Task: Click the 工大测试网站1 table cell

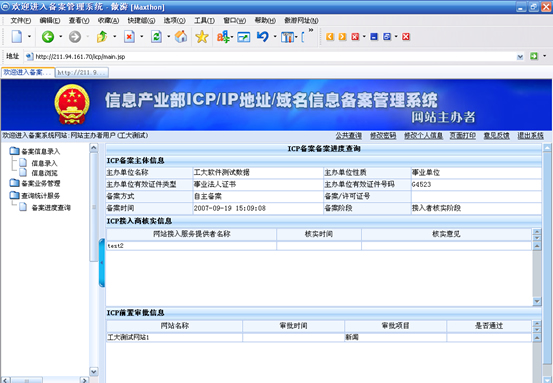Action: click(x=174, y=338)
